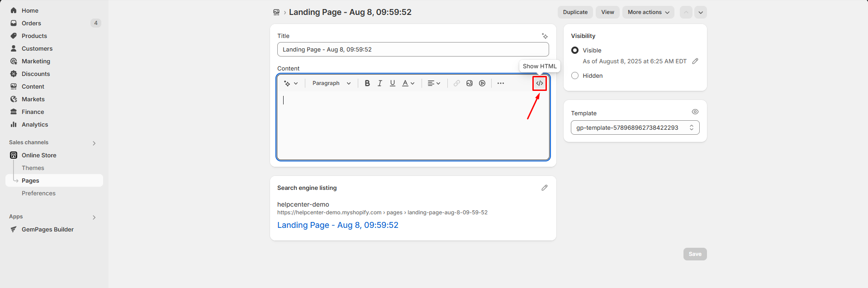
Task: Click into the Title input field
Action: [x=413, y=49]
